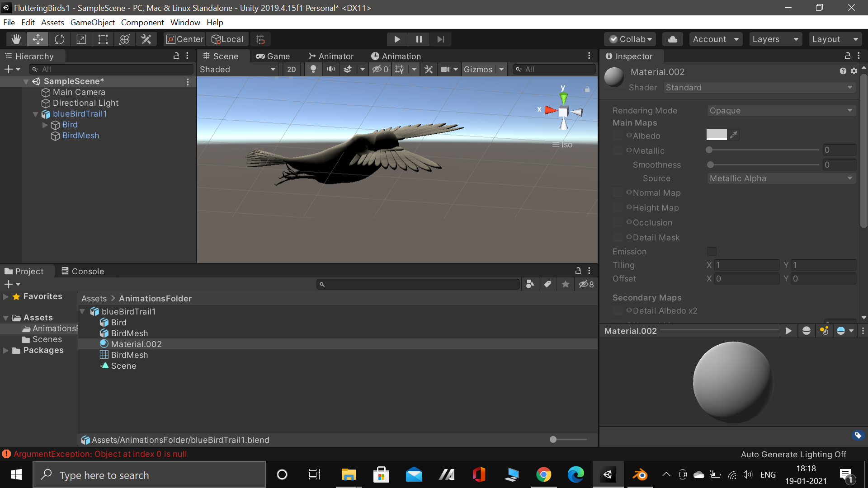Toggle 2D scene view mode

click(x=292, y=69)
